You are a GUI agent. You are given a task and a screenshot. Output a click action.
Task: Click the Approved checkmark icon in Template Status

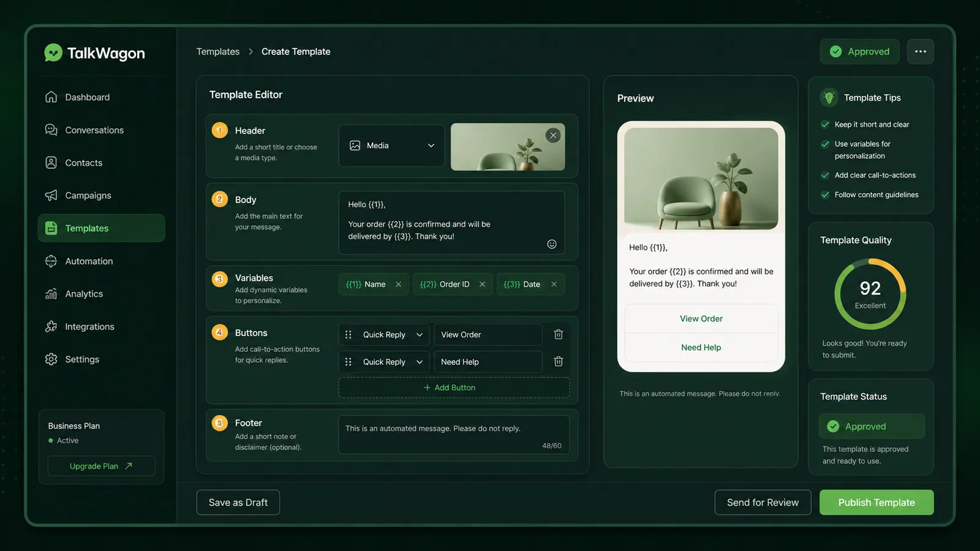pyautogui.click(x=833, y=426)
